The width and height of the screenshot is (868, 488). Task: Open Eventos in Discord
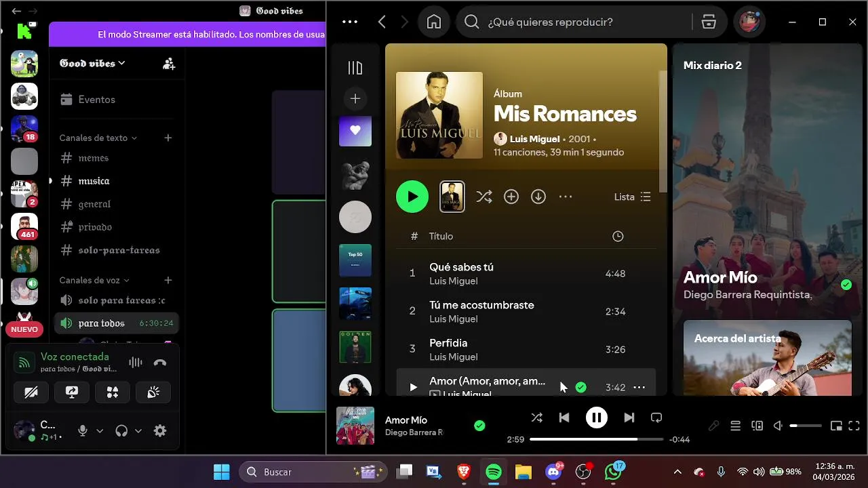[x=116, y=100]
